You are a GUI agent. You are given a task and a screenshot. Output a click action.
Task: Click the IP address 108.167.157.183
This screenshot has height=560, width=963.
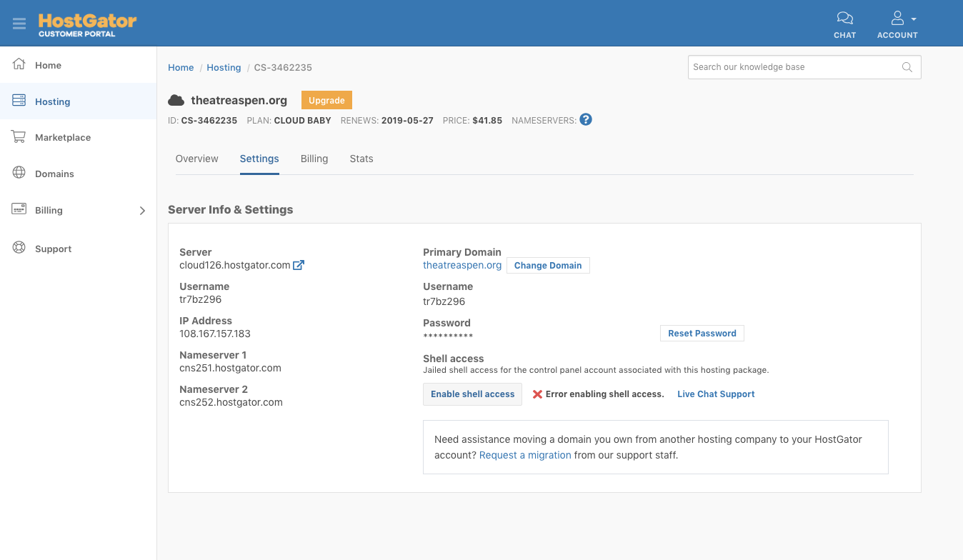point(215,334)
